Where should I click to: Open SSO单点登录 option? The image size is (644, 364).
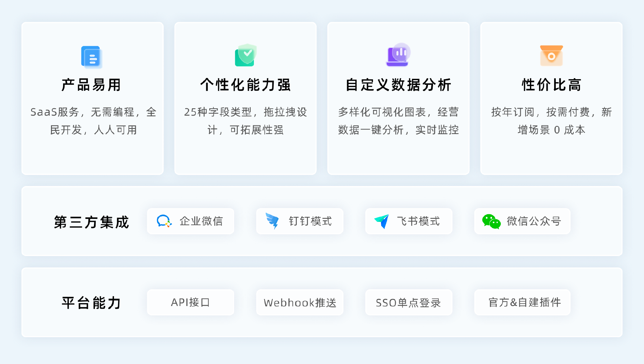click(x=409, y=302)
